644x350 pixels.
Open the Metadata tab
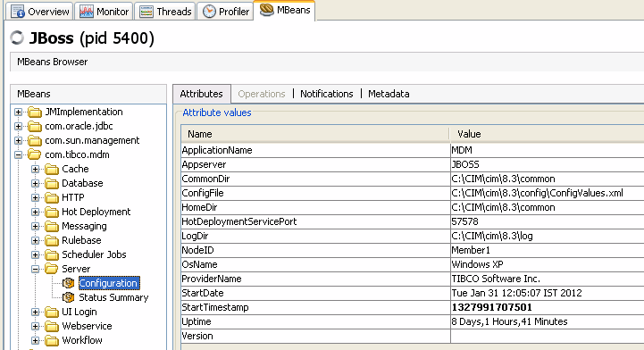(x=389, y=94)
